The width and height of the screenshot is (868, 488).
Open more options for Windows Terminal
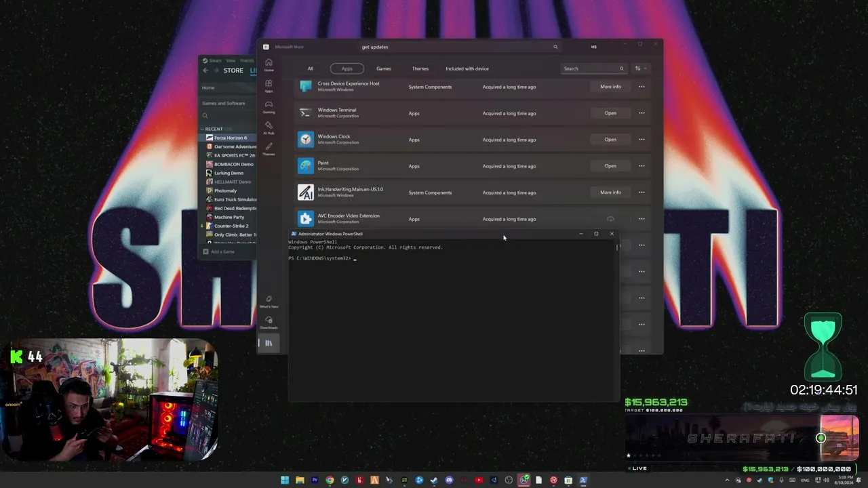[642, 113]
